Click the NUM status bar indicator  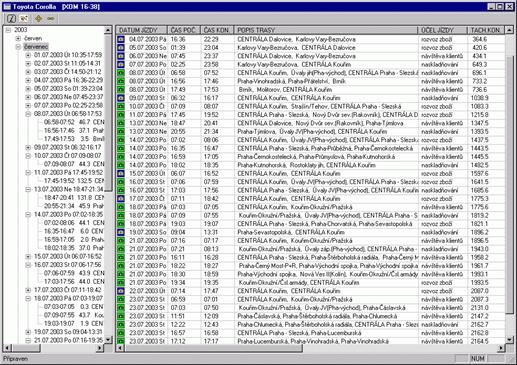(477, 359)
